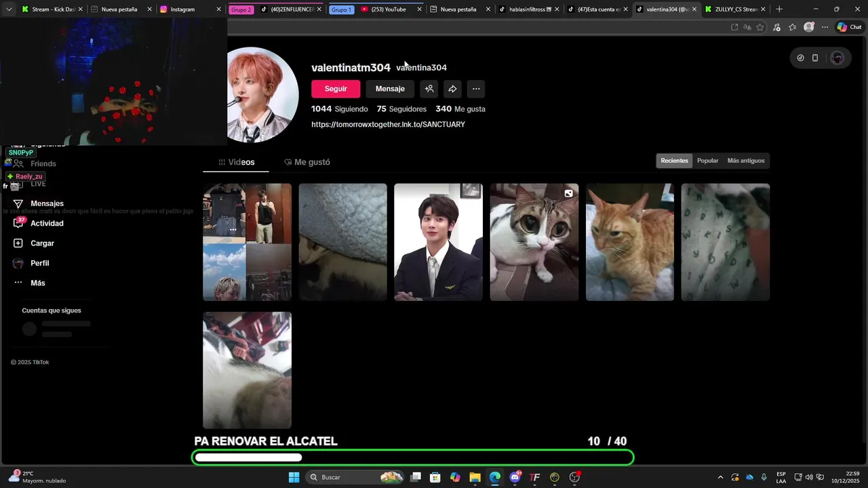
Task: Click the add-friend person icon
Action: (429, 89)
